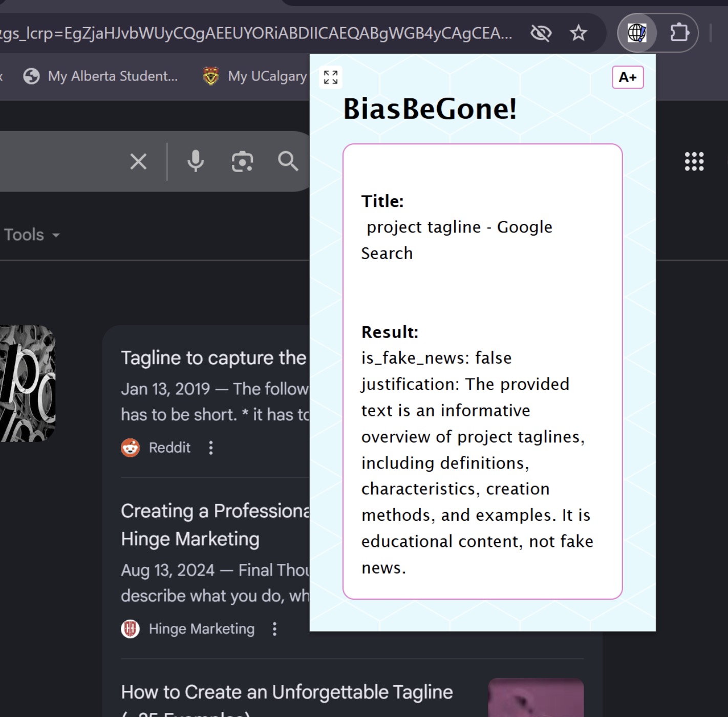The width and height of the screenshot is (728, 717).
Task: Open the My Alberta Student bookmark
Action: (x=101, y=76)
